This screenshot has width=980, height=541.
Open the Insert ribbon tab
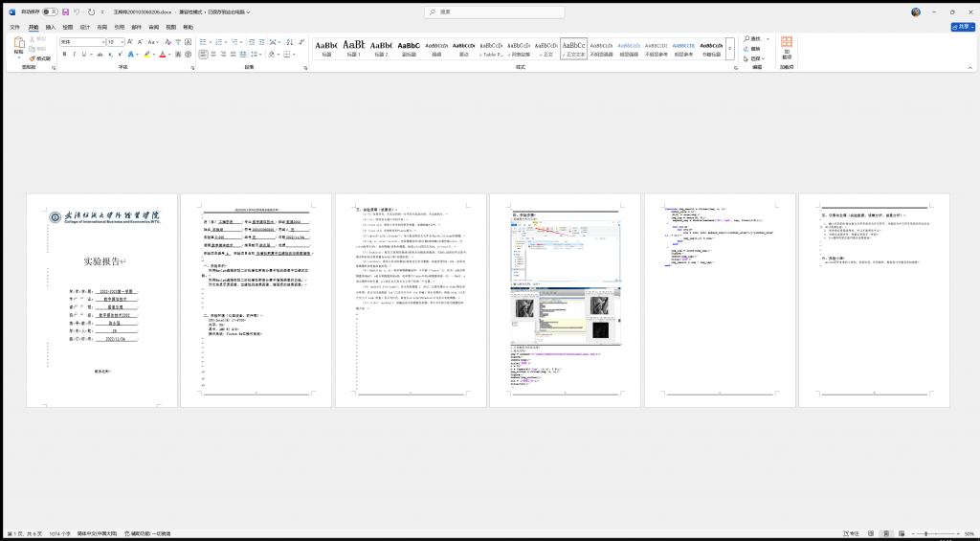[51, 27]
